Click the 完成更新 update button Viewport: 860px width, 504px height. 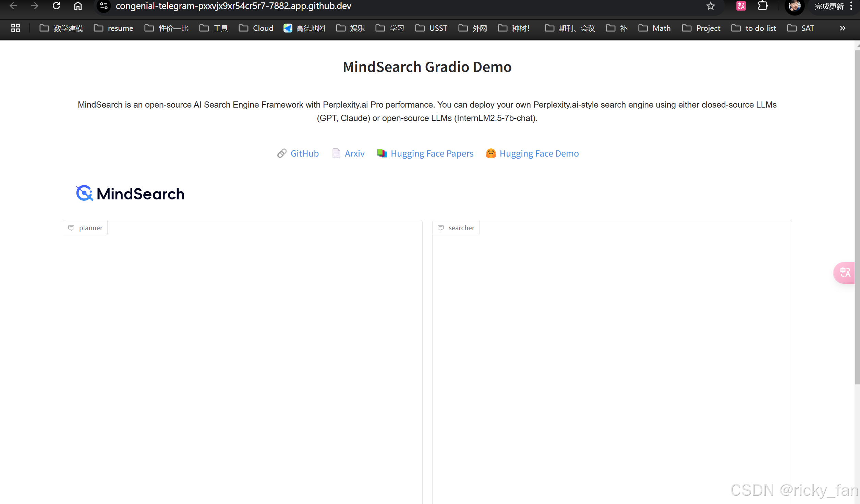(829, 6)
